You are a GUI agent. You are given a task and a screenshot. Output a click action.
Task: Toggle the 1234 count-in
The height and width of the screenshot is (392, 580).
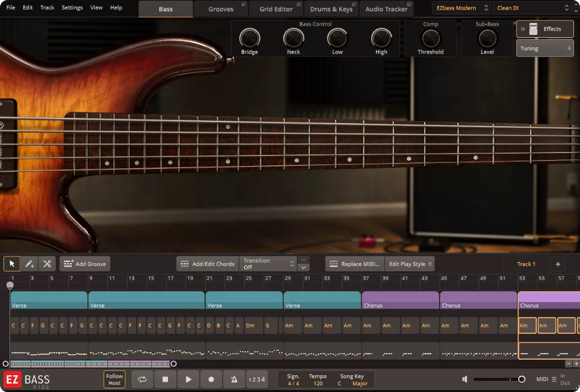(x=257, y=379)
